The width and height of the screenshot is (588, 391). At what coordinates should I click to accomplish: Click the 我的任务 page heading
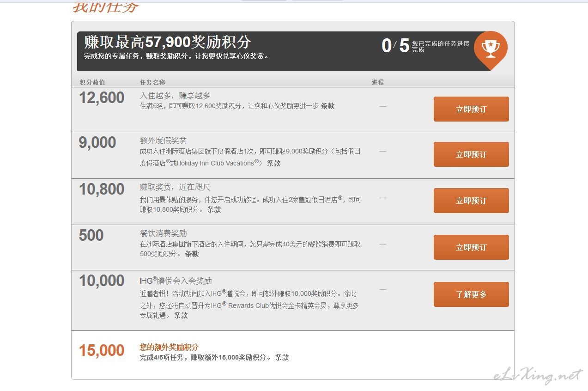tap(106, 7)
